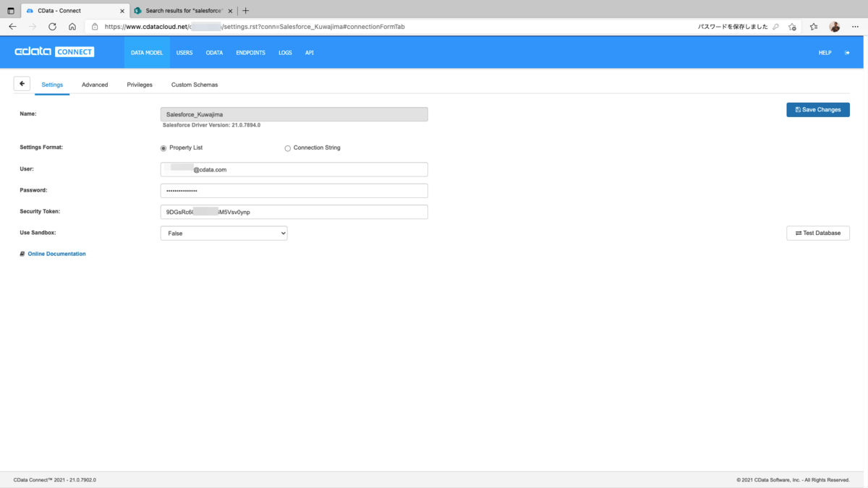The width and height of the screenshot is (868, 488).
Task: Click the browser address bar URL
Action: click(x=255, y=27)
